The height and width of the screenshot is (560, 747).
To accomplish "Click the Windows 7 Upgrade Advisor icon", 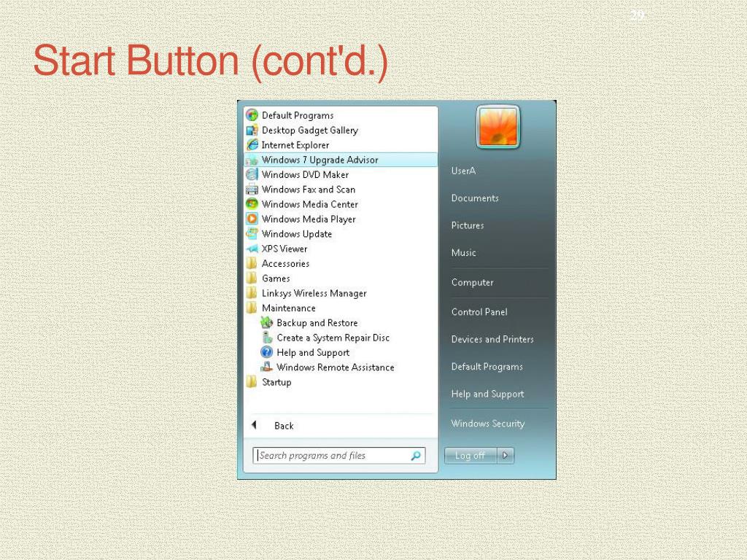I will point(252,160).
